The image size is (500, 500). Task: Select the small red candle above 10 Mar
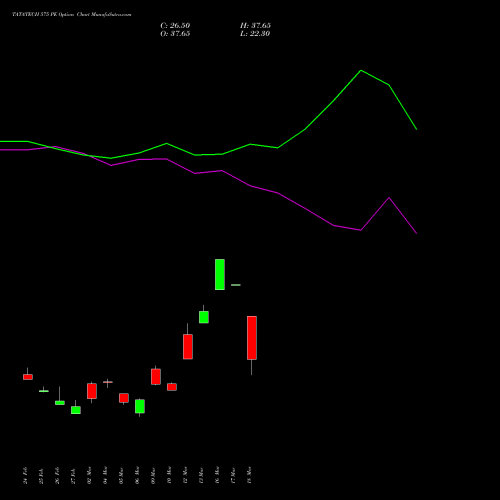[x=172, y=387]
